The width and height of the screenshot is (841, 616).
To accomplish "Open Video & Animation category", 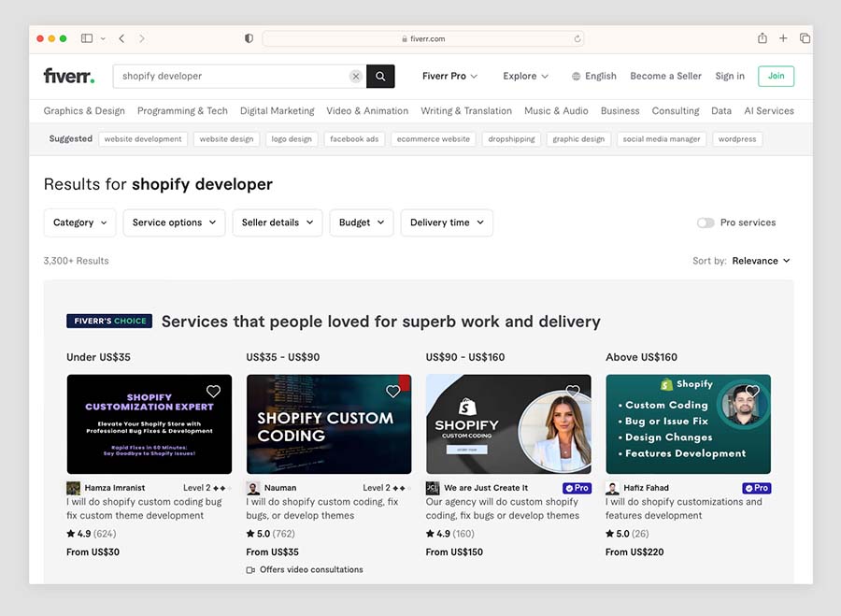I will (x=367, y=111).
